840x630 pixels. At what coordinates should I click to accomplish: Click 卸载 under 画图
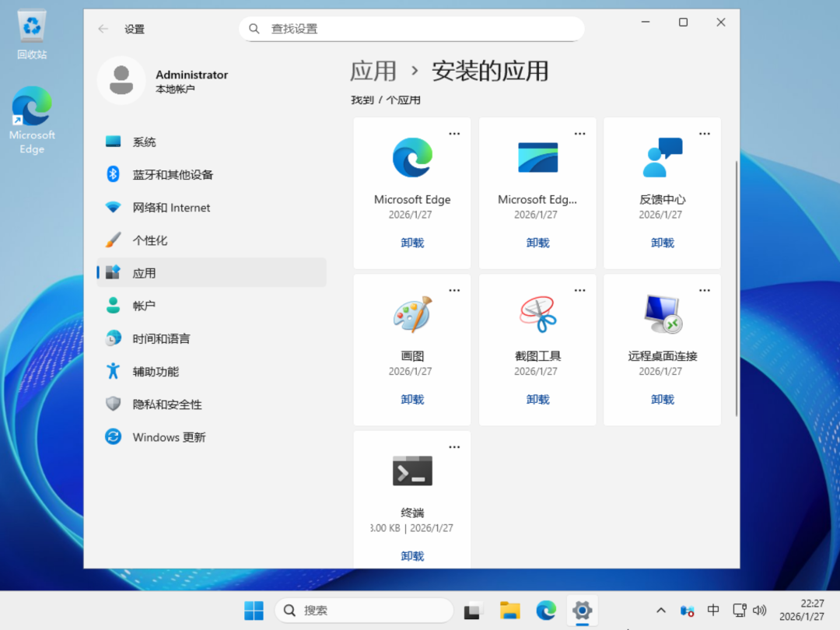(412, 399)
